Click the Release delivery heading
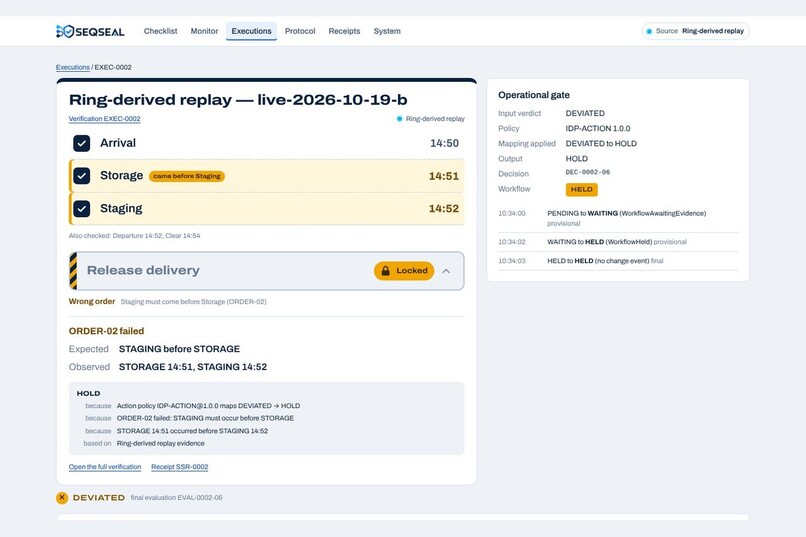This screenshot has height=537, width=806. (x=143, y=270)
